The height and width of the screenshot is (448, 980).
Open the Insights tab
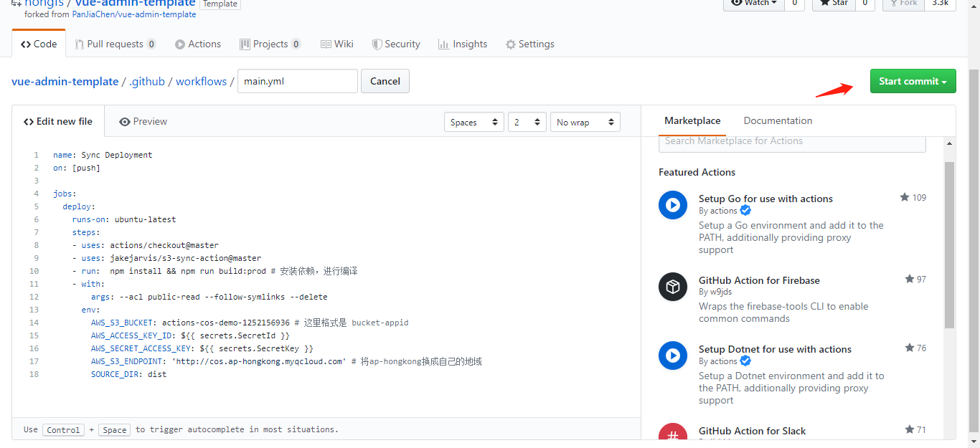coord(463,44)
